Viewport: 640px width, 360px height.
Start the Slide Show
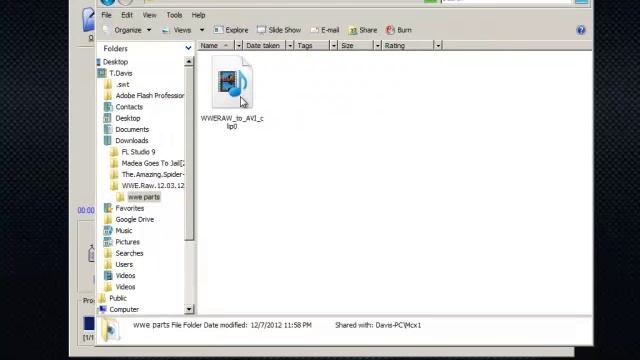[279, 30]
